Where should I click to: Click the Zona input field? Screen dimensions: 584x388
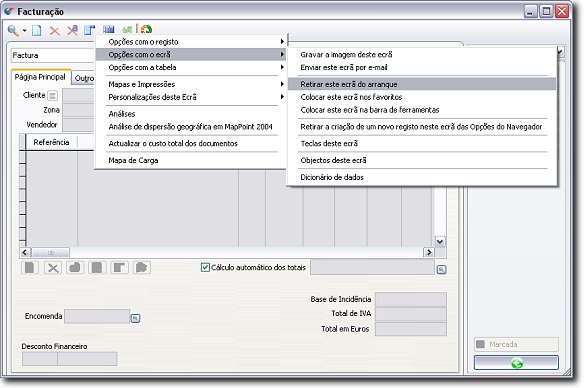click(79, 110)
